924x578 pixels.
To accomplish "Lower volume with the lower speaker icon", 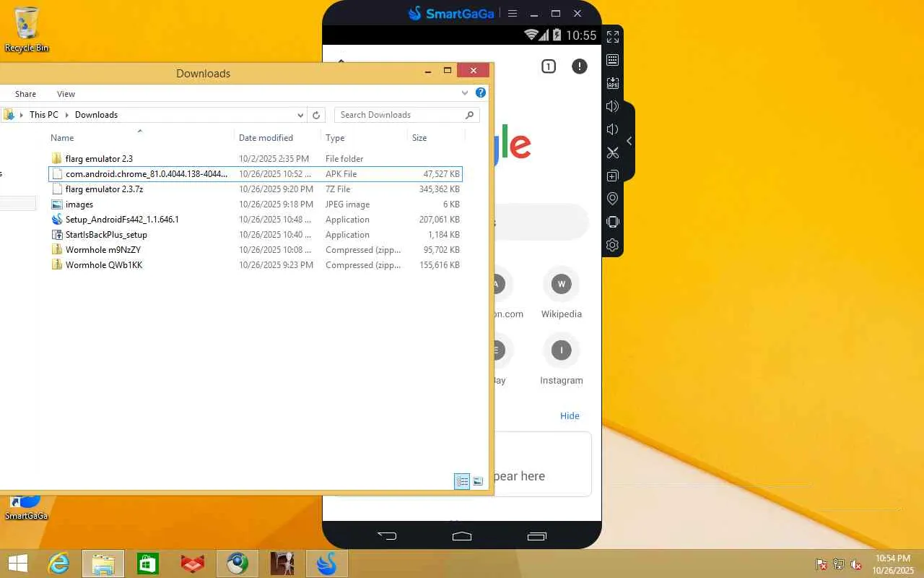I will pyautogui.click(x=612, y=129).
